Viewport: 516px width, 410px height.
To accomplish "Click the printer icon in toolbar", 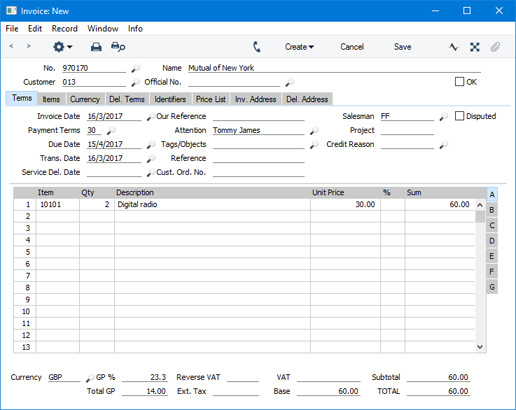I will [96, 47].
